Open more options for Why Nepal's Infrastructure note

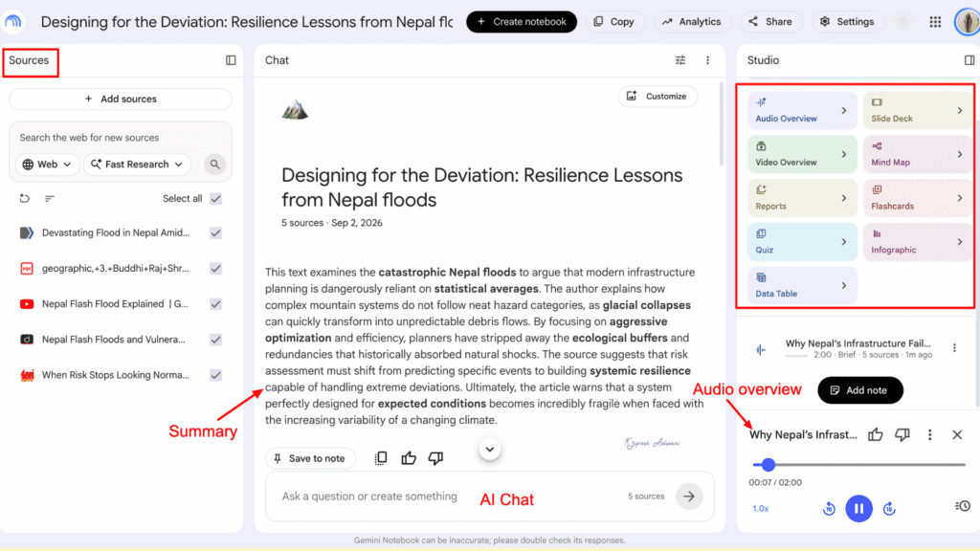click(x=954, y=348)
